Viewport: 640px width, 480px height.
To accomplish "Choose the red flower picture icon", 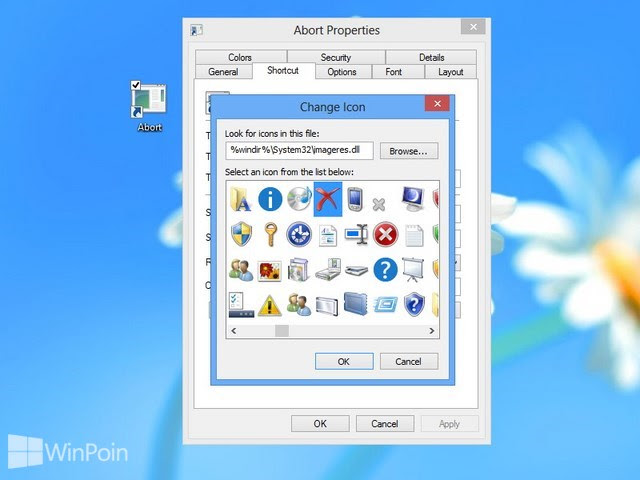I will click(270, 271).
